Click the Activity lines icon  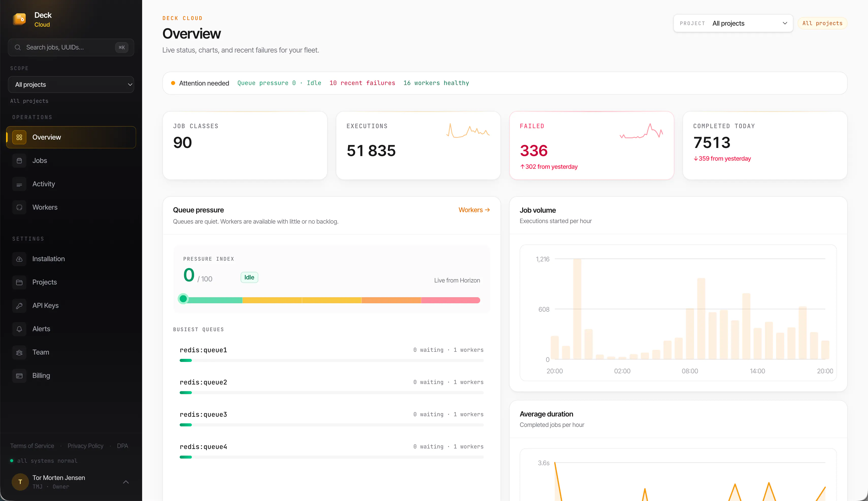[19, 184]
